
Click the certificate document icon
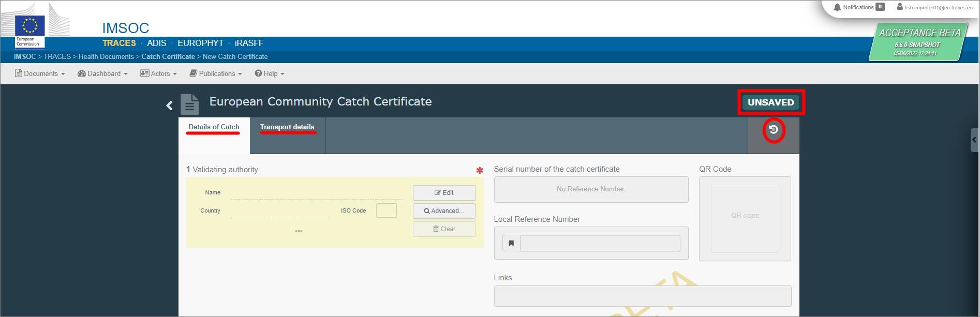pyautogui.click(x=190, y=104)
